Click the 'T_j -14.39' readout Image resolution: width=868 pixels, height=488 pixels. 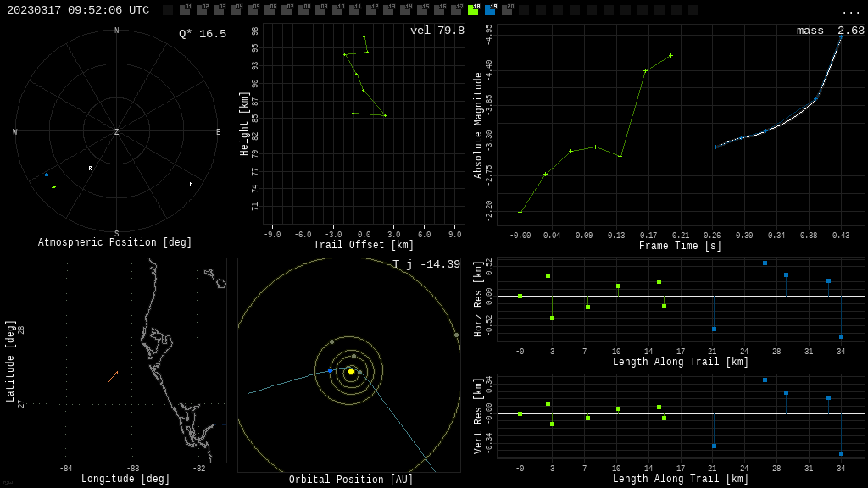coord(426,264)
